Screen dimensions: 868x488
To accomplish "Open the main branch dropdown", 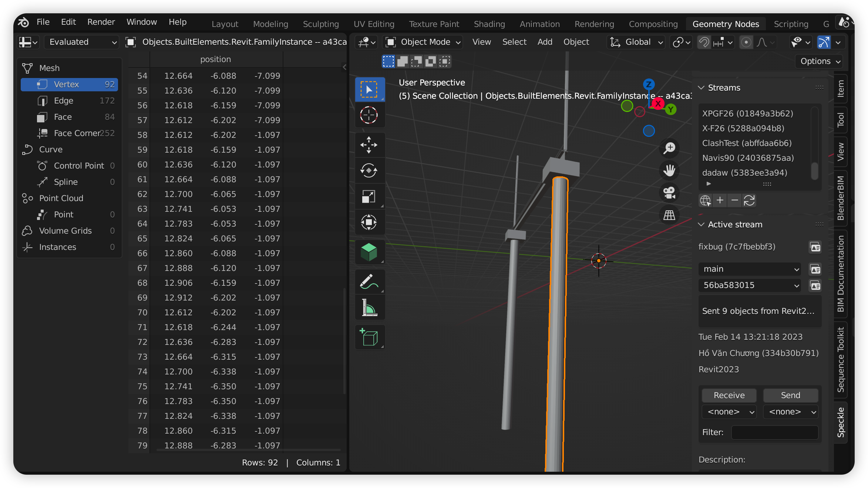I will [x=750, y=269].
